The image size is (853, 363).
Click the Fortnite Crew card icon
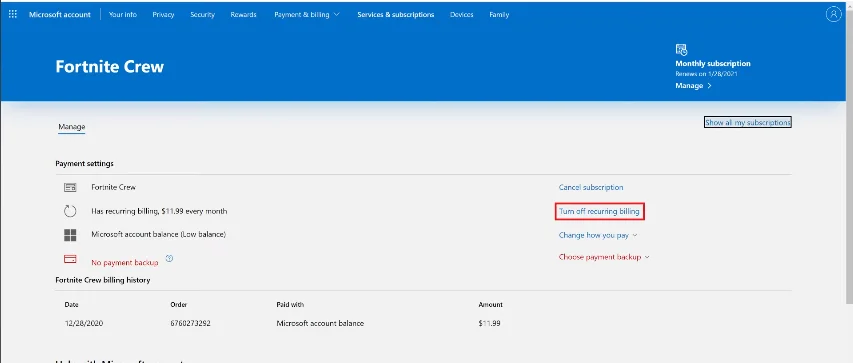click(x=70, y=187)
